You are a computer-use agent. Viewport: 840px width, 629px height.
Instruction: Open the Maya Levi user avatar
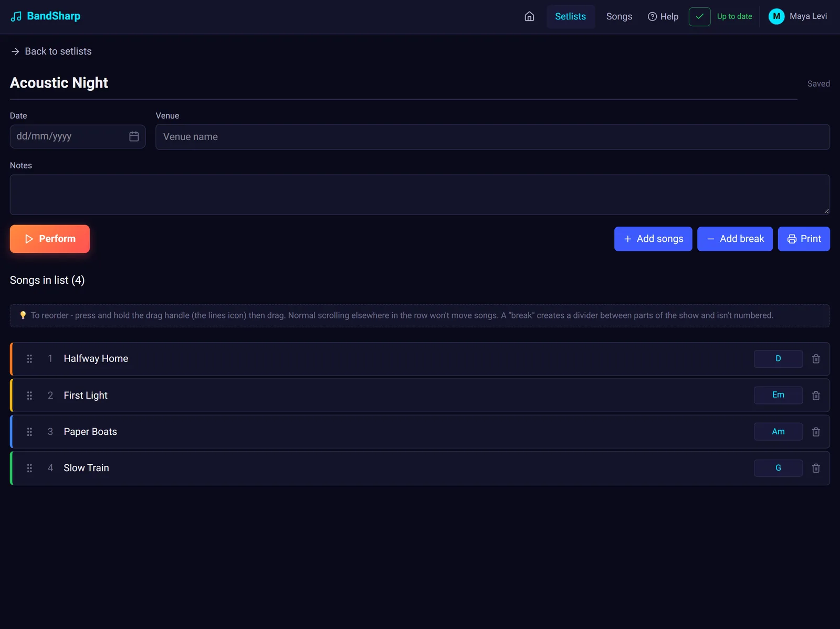coord(776,16)
